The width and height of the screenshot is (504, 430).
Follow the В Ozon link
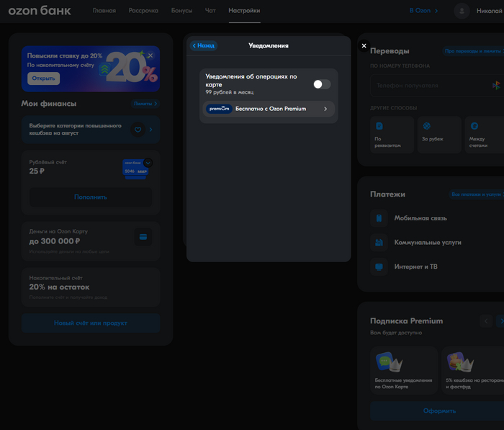[x=423, y=11]
